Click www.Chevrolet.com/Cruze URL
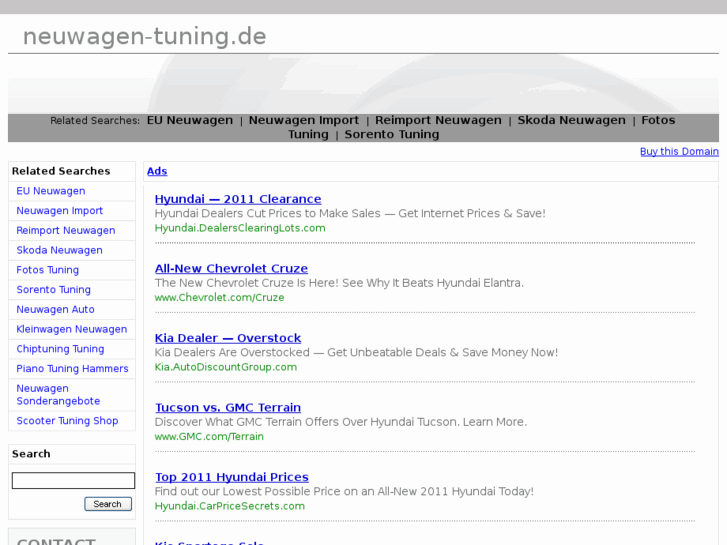Viewport: 727px width, 545px height. 219,298
